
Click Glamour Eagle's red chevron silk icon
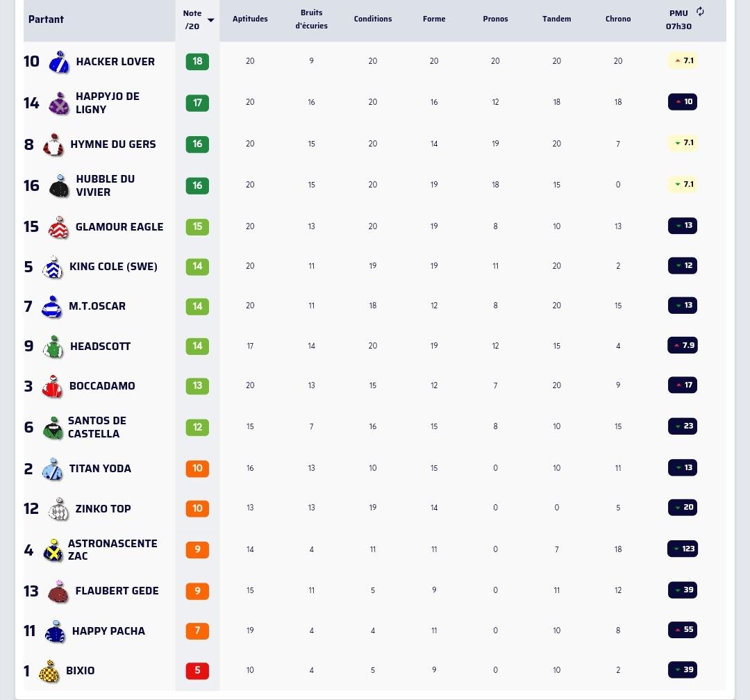[59, 227]
